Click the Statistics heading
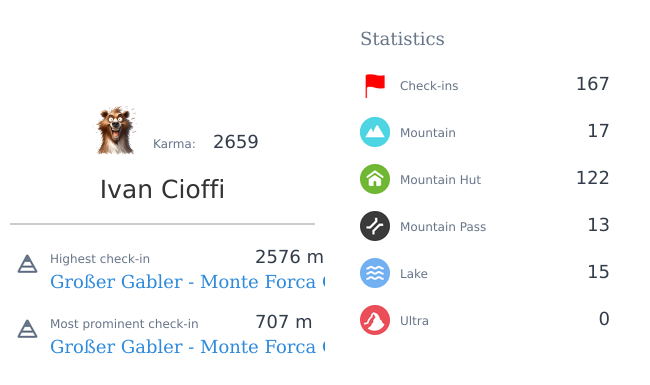This screenshot has height=385, width=650. point(402,39)
